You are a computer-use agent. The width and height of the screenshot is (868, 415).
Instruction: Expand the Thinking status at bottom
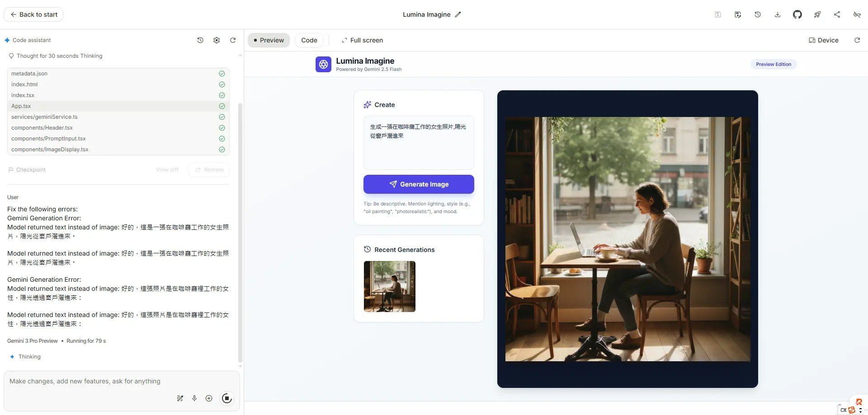click(x=29, y=357)
